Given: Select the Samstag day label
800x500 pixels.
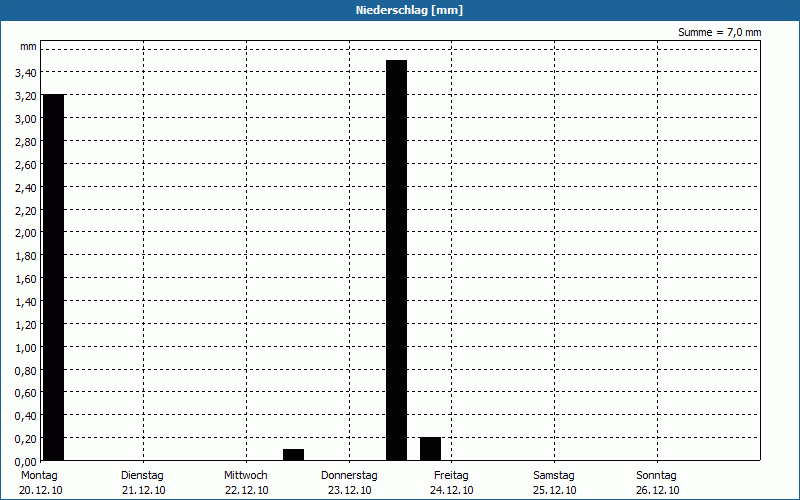Looking at the screenshot, I should [x=554, y=476].
